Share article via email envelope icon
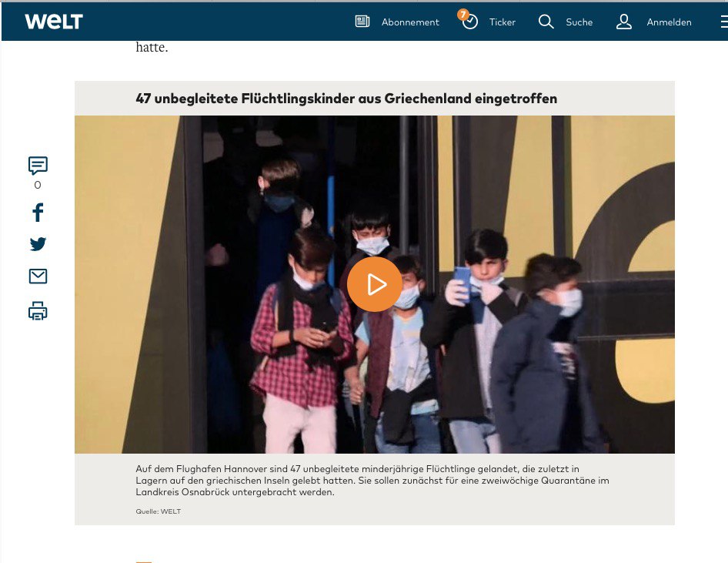The image size is (728, 563). (38, 276)
